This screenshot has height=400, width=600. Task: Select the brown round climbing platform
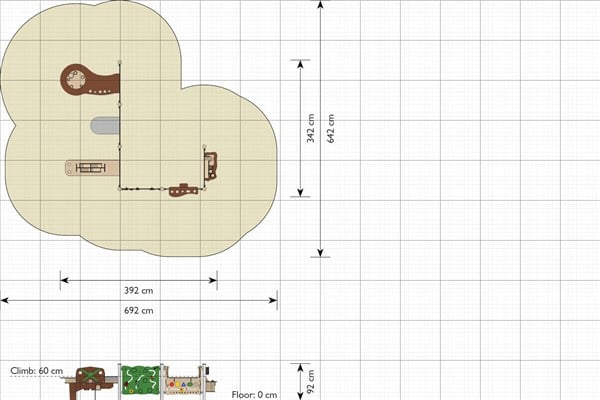pyautogui.click(x=90, y=80)
